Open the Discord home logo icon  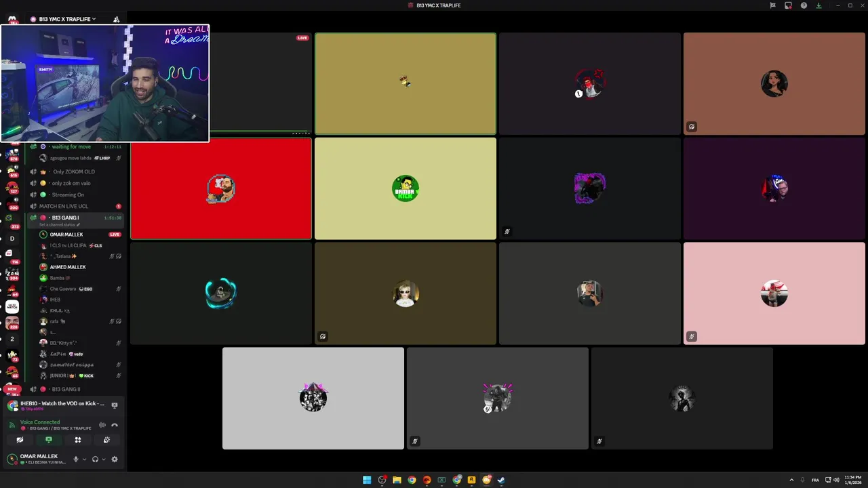(12, 19)
